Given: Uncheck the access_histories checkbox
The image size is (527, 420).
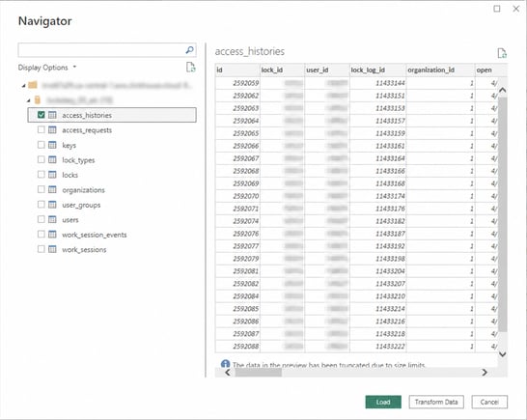Looking at the screenshot, I should tap(41, 115).
